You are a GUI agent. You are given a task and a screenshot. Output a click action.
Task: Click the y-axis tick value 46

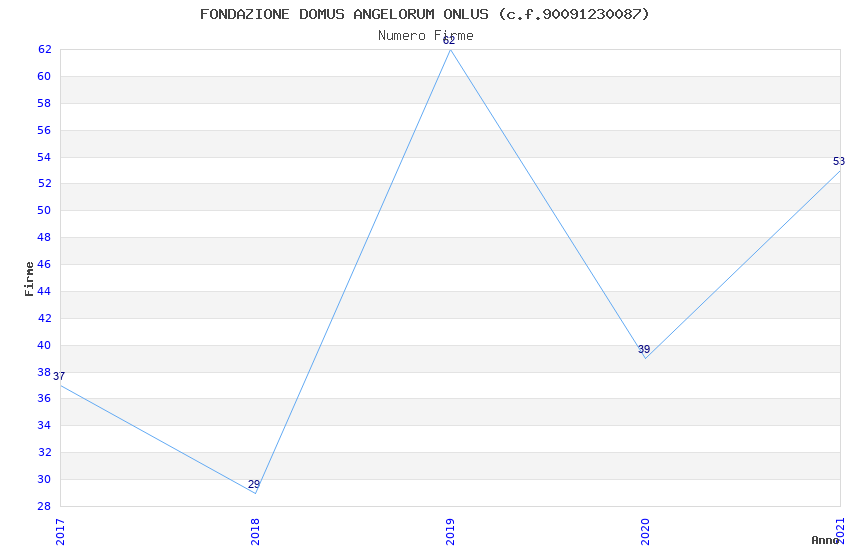(x=44, y=264)
